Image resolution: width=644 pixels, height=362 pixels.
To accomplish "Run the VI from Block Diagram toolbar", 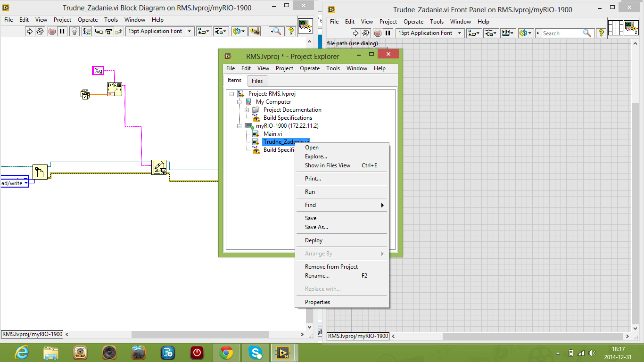I will (29, 31).
